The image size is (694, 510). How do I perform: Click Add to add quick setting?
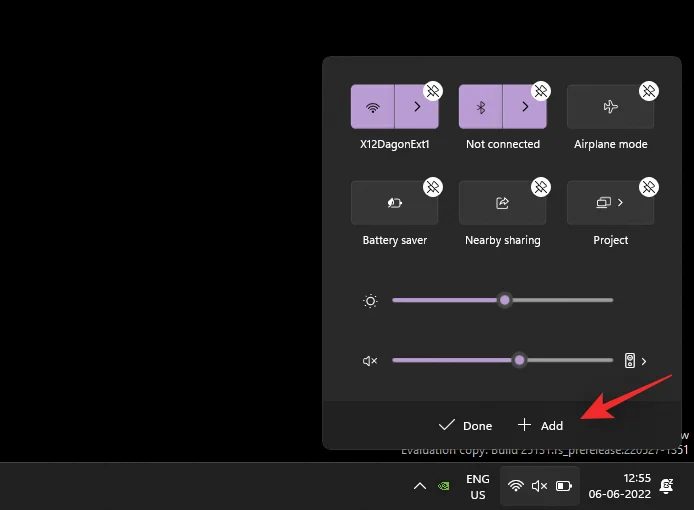coord(540,425)
